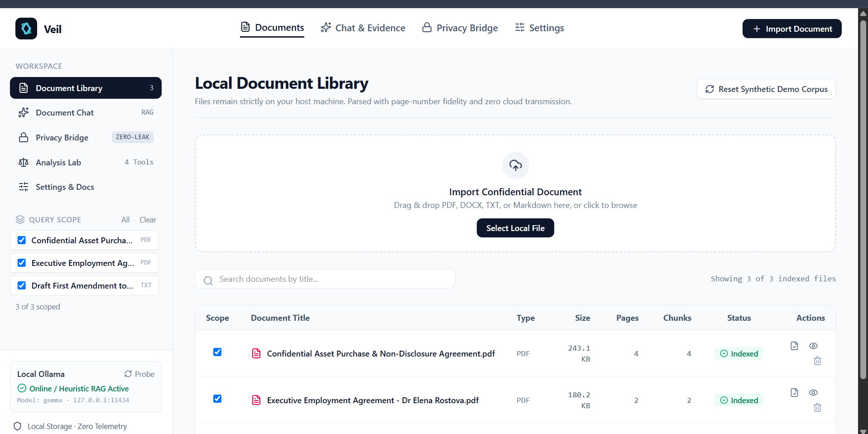Click the red PDF icon beside Executive Employment Agreement title
This screenshot has width=868, height=434.
(x=256, y=400)
